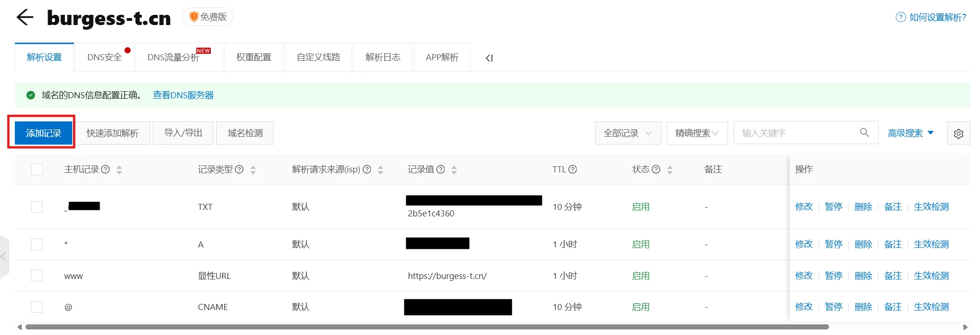The image size is (980, 335).
Task: Switch to the DNS安全 tab
Action: 104,57
